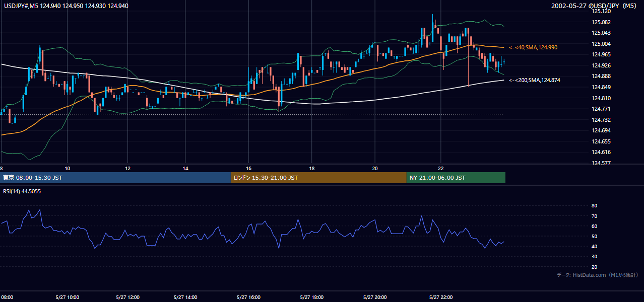This screenshot has height=302, width=644.
Task: Click the 5/27 10:00 date label
Action: coord(67,297)
